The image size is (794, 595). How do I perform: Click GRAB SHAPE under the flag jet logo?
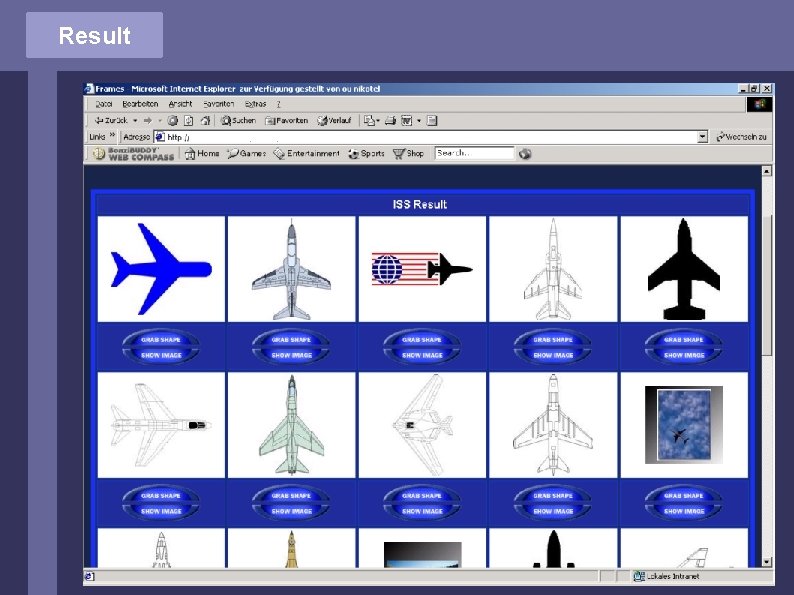(x=422, y=340)
